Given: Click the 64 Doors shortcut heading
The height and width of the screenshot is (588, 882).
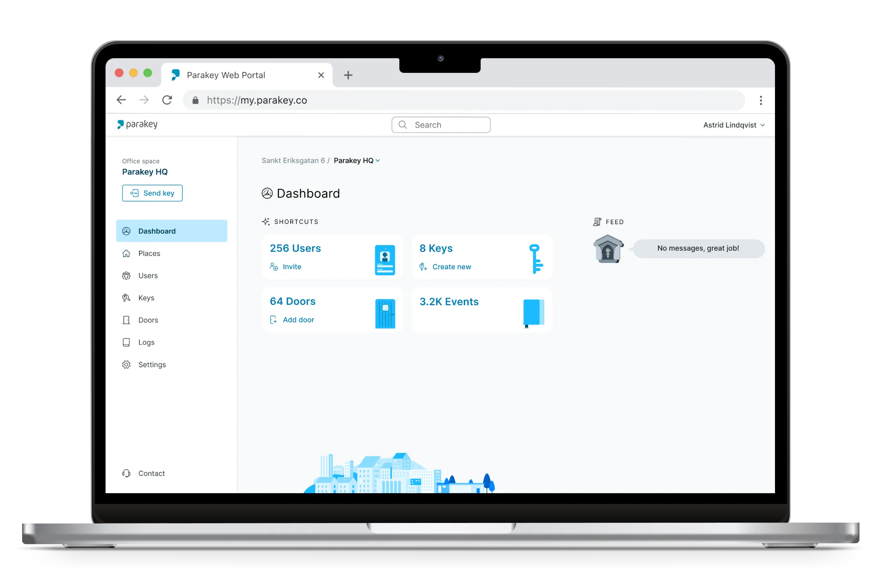Looking at the screenshot, I should tap(292, 301).
